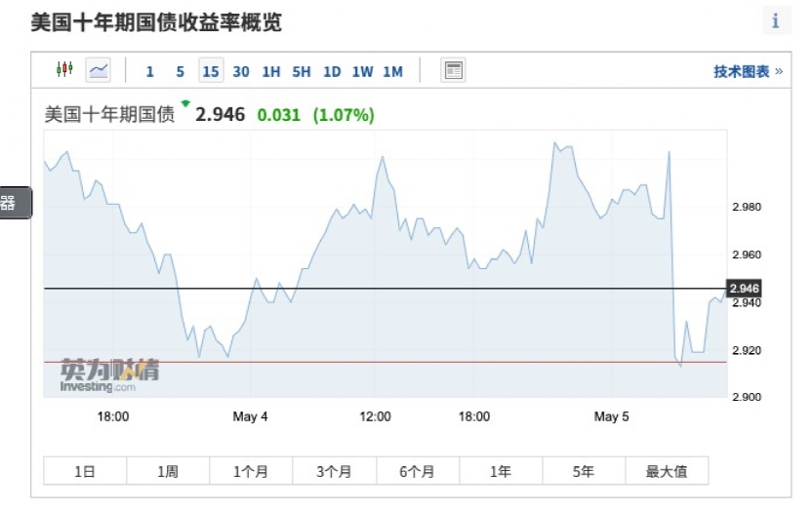Click the dark side tab on left edge
The image size is (812, 511).
pyautogui.click(x=14, y=203)
